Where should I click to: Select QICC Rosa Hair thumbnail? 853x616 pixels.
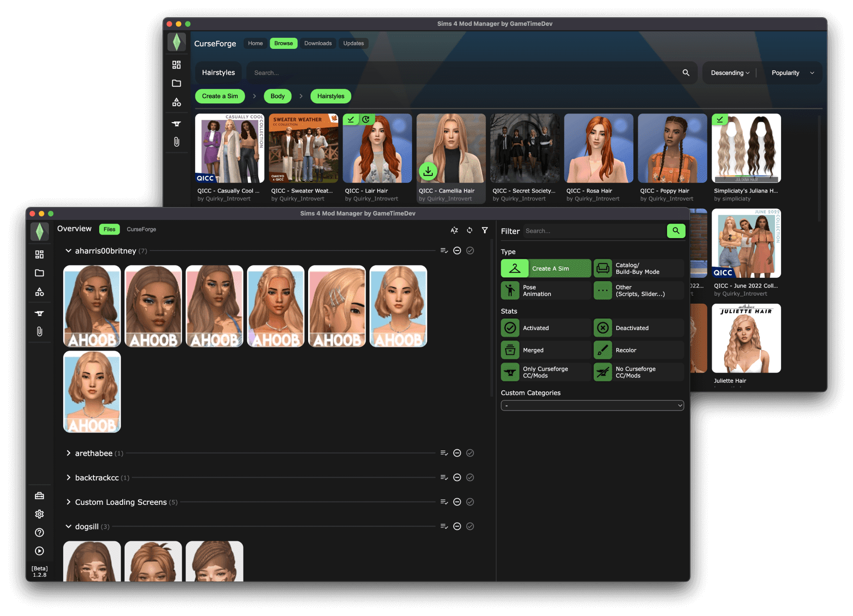tap(599, 148)
